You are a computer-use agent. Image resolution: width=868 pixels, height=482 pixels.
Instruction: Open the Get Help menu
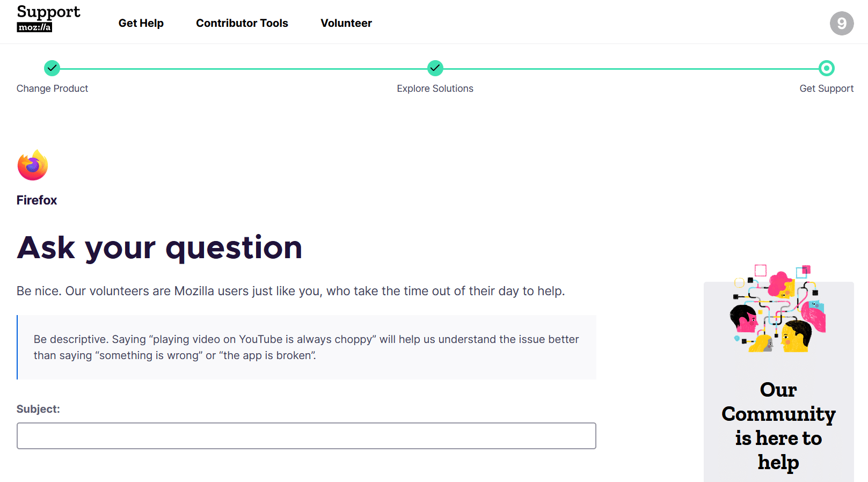point(141,23)
